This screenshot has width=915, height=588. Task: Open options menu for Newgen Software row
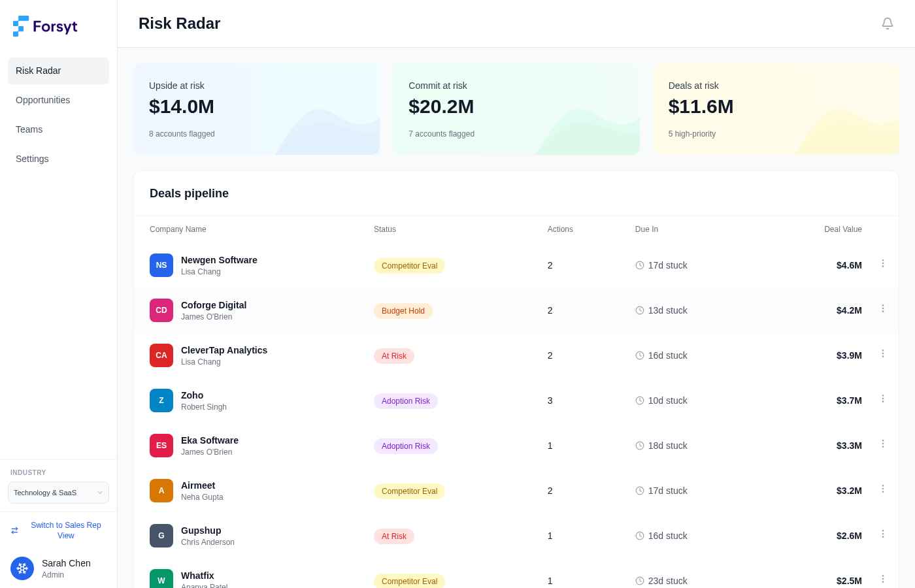883,263
